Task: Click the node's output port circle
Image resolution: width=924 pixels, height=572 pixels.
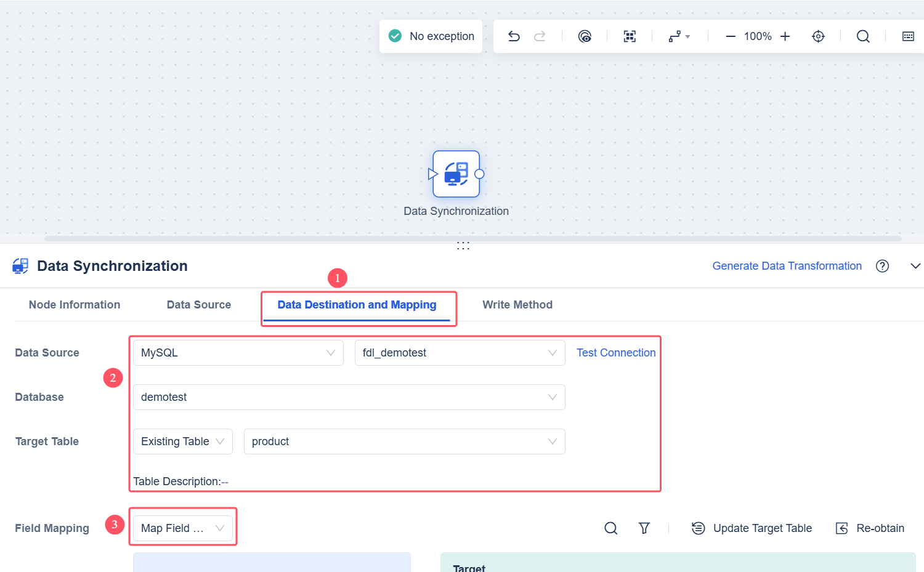Action: [479, 174]
